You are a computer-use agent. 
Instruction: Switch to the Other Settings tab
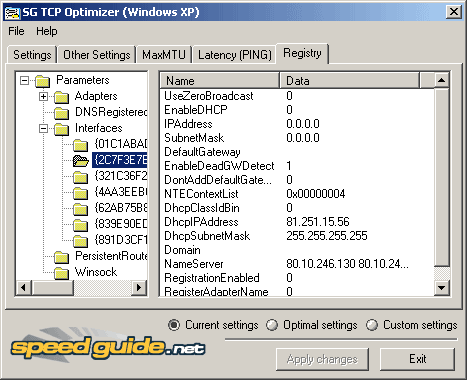point(97,55)
